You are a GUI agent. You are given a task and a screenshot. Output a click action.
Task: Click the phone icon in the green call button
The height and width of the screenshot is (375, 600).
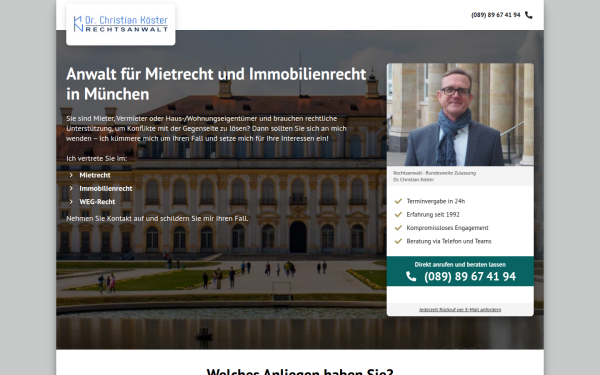pos(411,276)
